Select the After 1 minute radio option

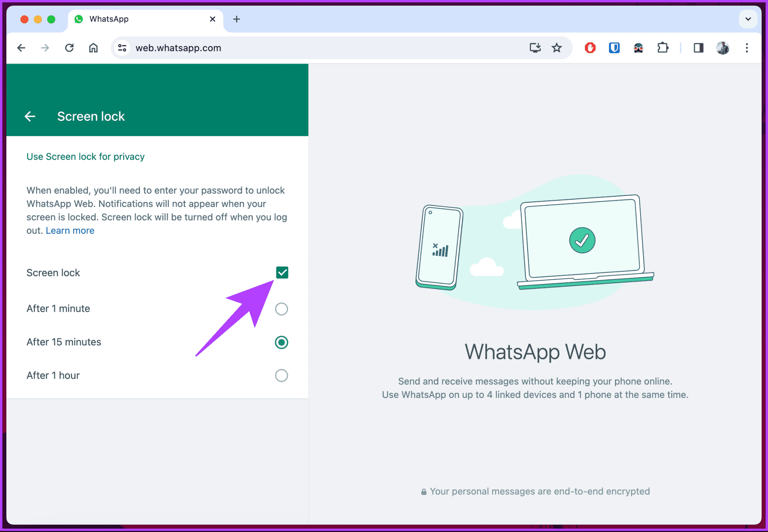pos(281,309)
